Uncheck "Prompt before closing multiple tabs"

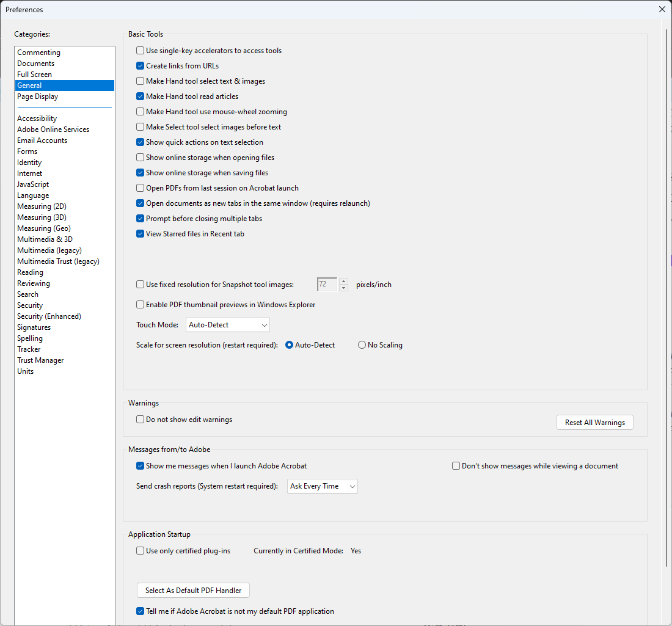(x=140, y=218)
